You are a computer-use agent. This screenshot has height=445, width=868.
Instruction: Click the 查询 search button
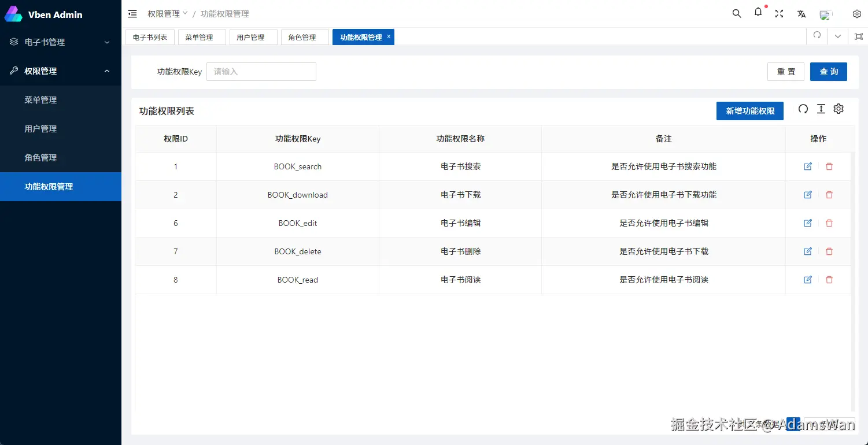[829, 72]
